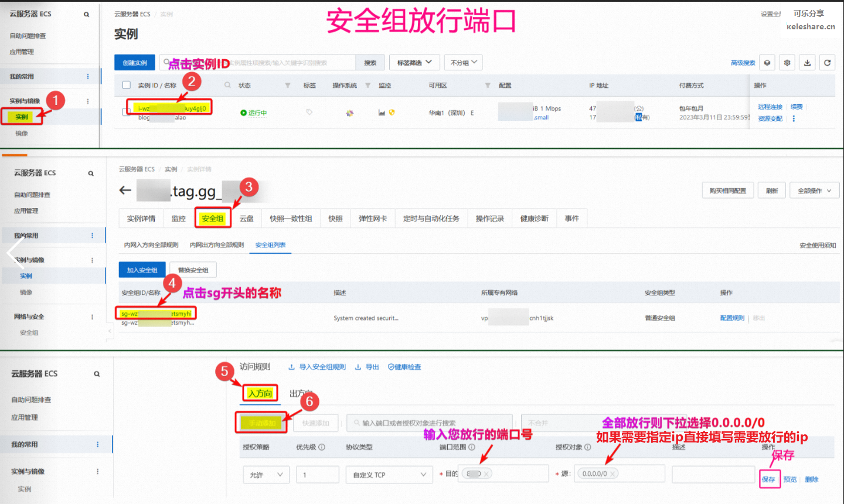Filter the 状态 column with its funnel icon
This screenshot has width=844, height=504.
pyautogui.click(x=287, y=86)
